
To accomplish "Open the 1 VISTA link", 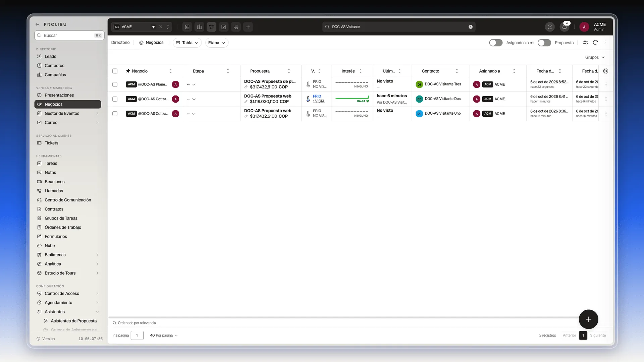I will pos(319,101).
